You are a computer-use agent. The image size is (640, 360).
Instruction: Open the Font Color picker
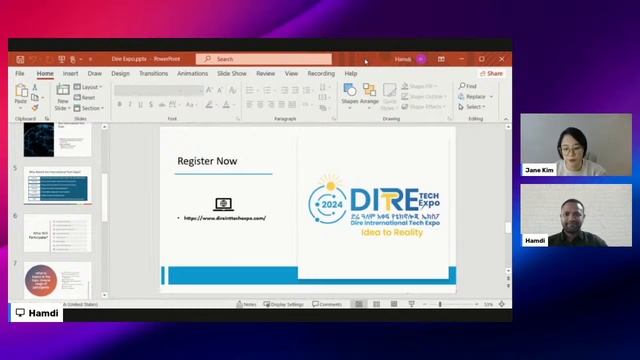pyautogui.click(x=226, y=105)
